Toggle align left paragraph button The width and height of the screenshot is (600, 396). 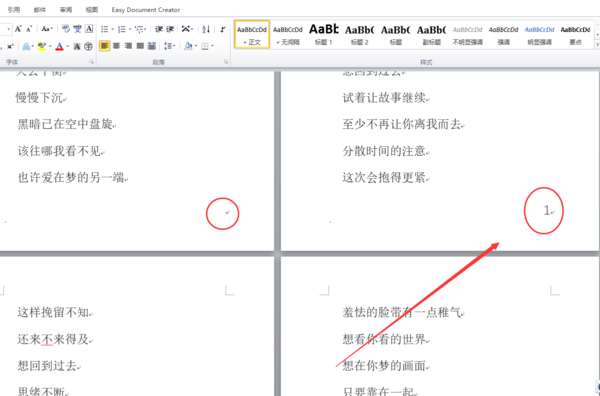click(x=104, y=46)
